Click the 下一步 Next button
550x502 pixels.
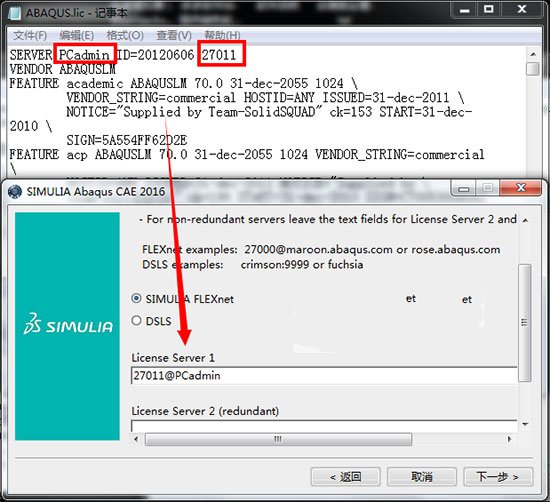point(498,476)
